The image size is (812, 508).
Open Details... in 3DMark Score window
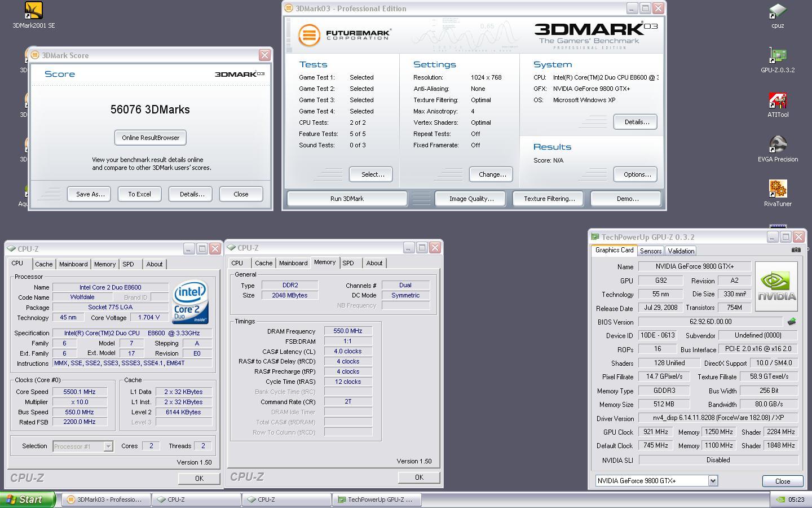click(x=192, y=194)
